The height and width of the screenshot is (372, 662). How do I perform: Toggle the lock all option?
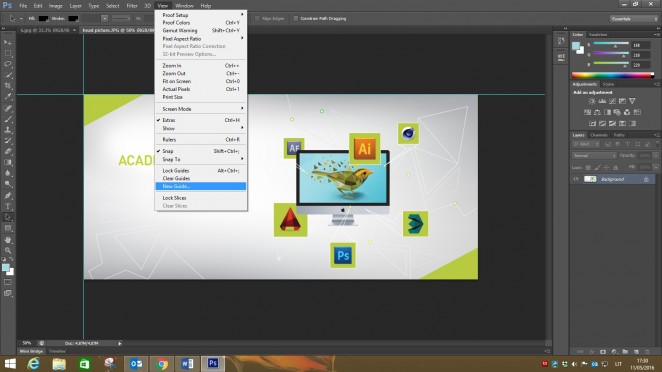coord(616,168)
